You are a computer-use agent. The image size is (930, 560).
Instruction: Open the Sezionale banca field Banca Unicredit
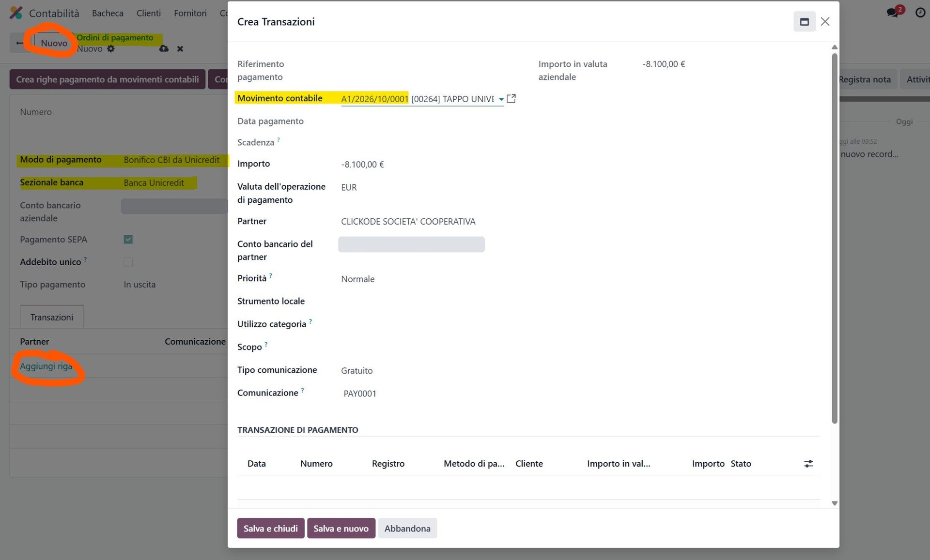coord(154,183)
